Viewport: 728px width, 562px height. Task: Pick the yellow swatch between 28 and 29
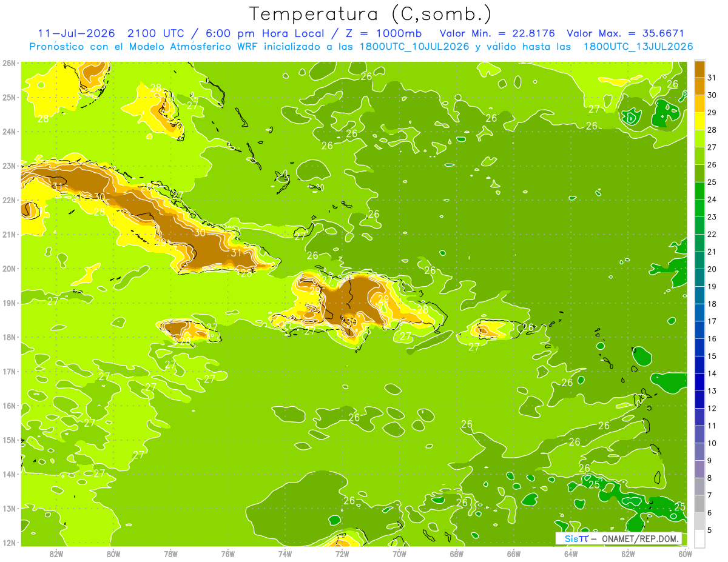point(699,121)
